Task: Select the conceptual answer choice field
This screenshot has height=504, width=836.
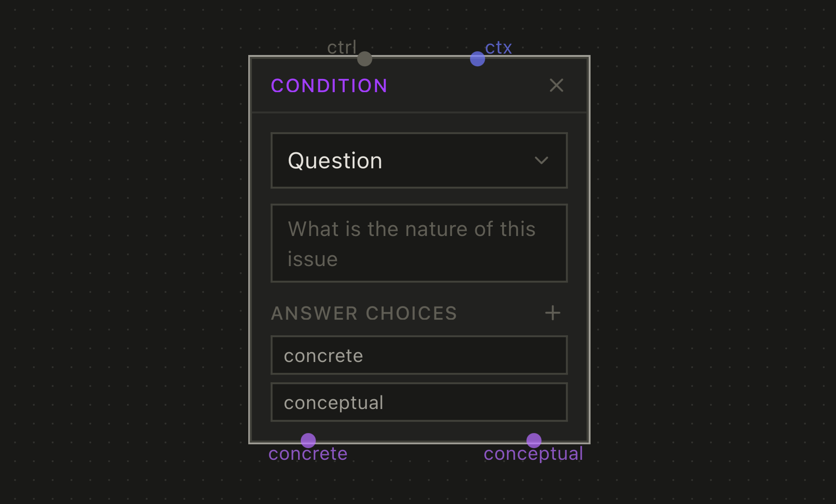Action: point(418,402)
